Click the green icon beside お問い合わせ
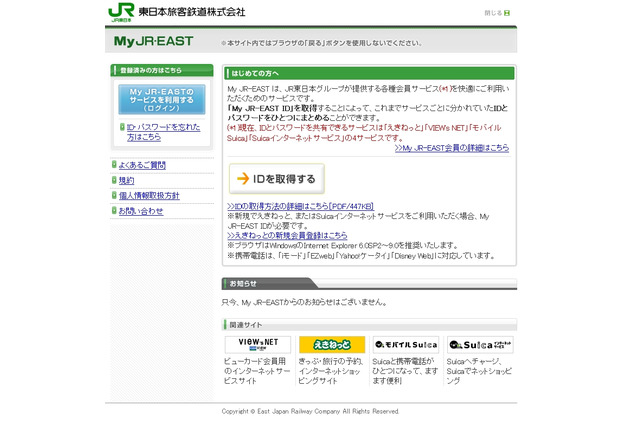Image resolution: width=640 pixels, height=426 pixels. pos(114,211)
